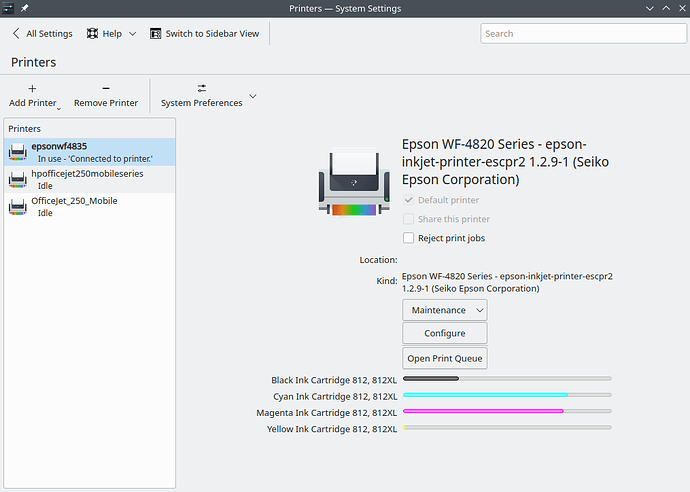The height and width of the screenshot is (492, 690).
Task: Toggle the Share this printer checkbox
Action: click(408, 219)
